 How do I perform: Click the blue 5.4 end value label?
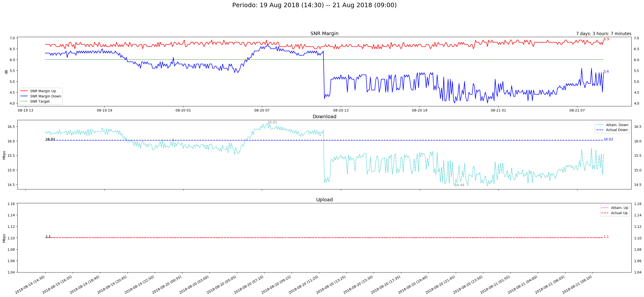(x=606, y=72)
